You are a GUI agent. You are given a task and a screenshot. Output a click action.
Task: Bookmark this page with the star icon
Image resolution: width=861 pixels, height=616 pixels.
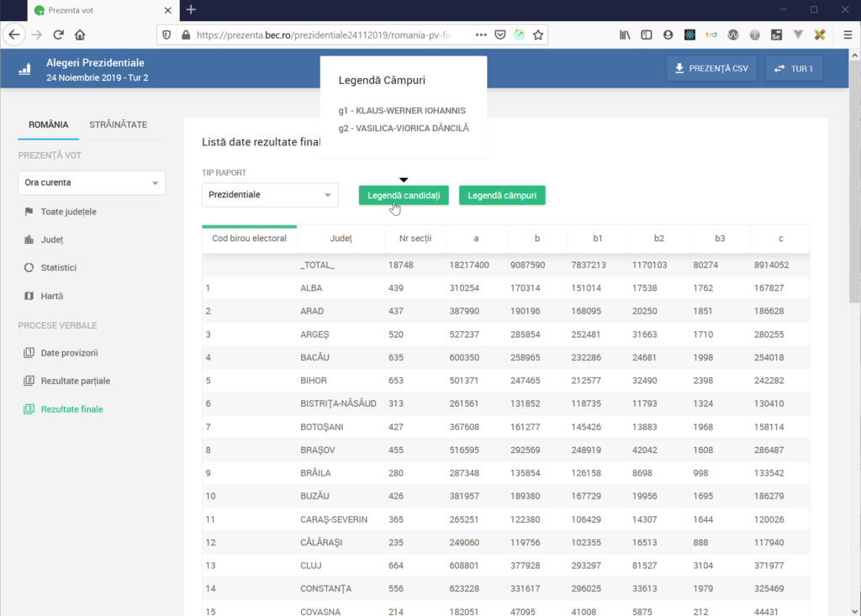click(538, 34)
